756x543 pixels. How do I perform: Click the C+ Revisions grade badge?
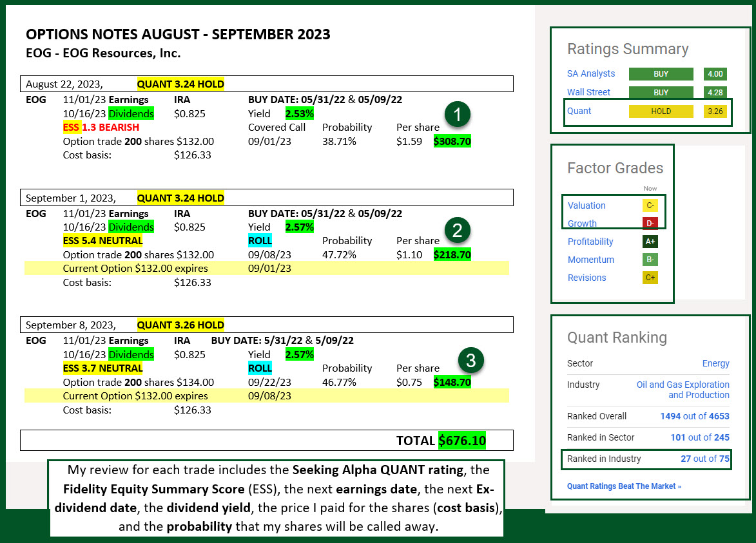[x=652, y=278]
